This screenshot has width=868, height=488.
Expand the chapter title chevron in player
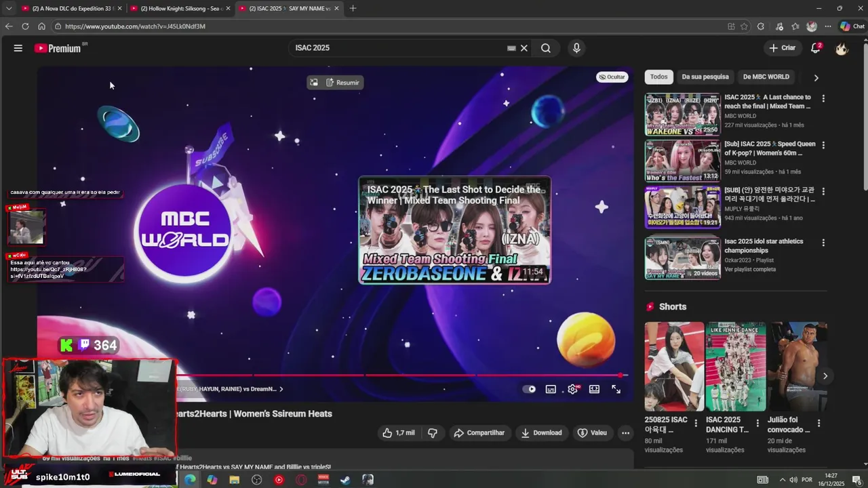(281, 389)
